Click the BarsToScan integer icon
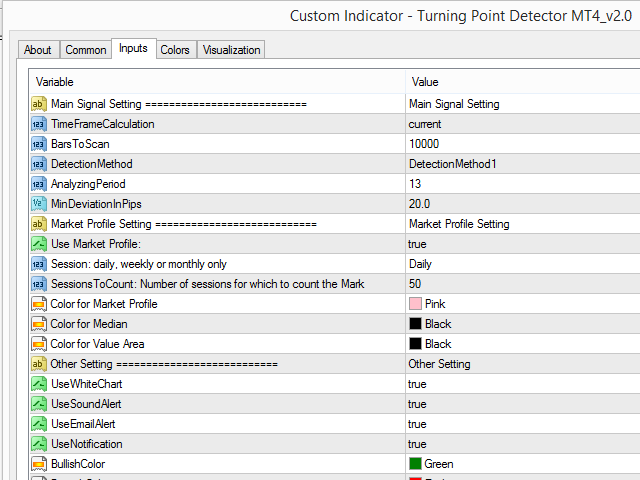 point(39,144)
